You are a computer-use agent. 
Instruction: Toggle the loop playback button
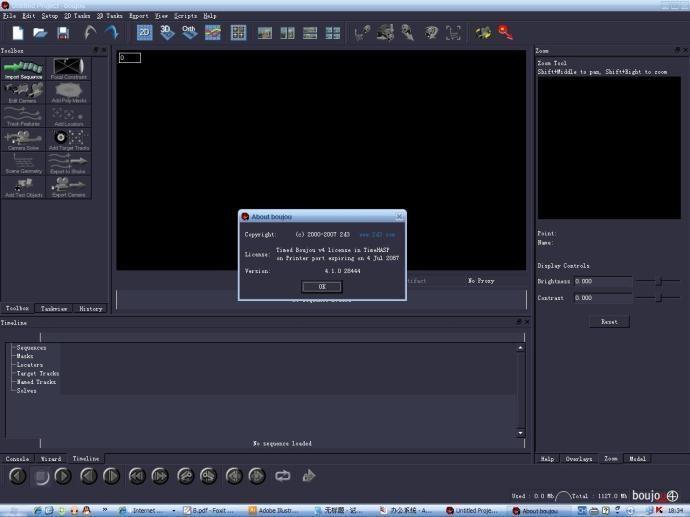pyautogui.click(x=283, y=476)
